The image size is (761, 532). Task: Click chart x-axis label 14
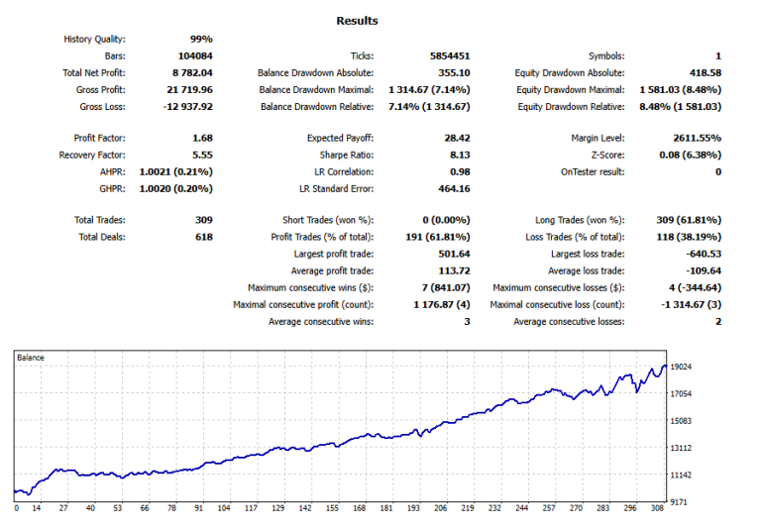tap(37, 508)
